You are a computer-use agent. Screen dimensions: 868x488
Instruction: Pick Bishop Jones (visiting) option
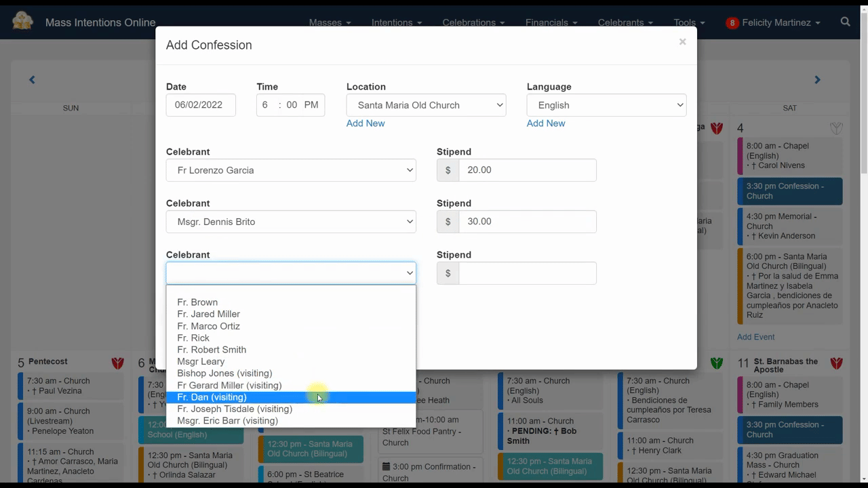pos(291,373)
